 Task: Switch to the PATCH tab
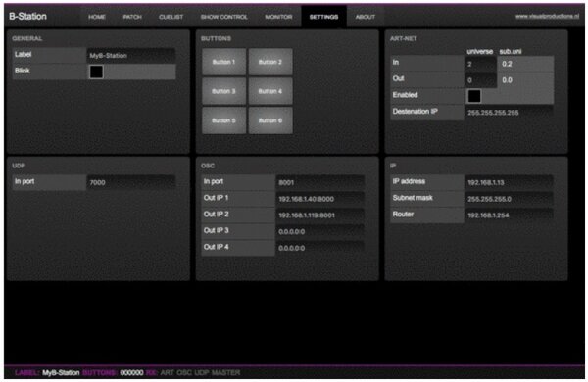pyautogui.click(x=132, y=17)
